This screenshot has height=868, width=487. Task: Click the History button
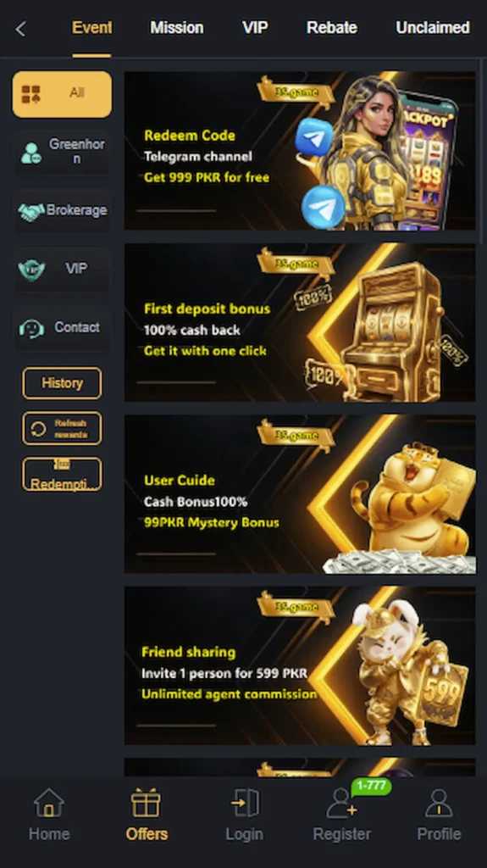(62, 383)
